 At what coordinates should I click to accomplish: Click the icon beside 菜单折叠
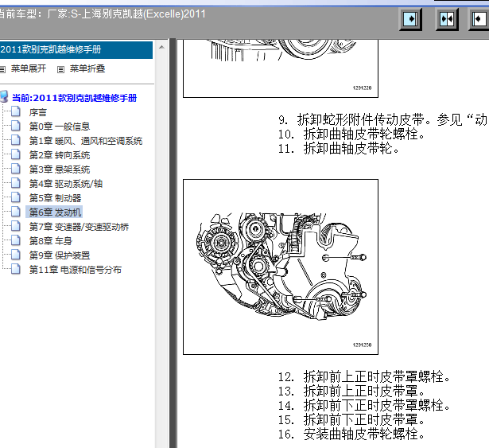point(60,69)
